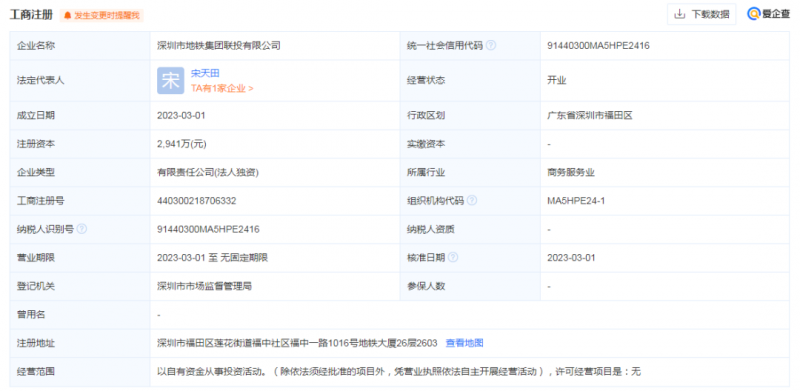
Task: Click the help icon next to 组织机构代码
Action: pos(472,201)
